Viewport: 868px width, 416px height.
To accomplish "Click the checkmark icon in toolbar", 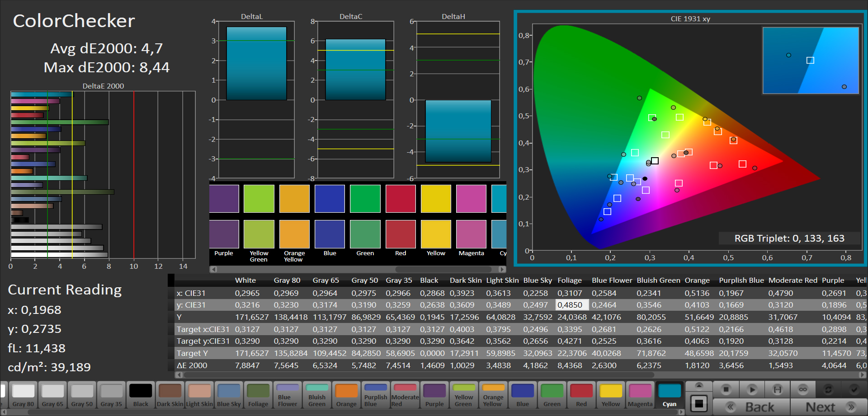I will (854, 389).
